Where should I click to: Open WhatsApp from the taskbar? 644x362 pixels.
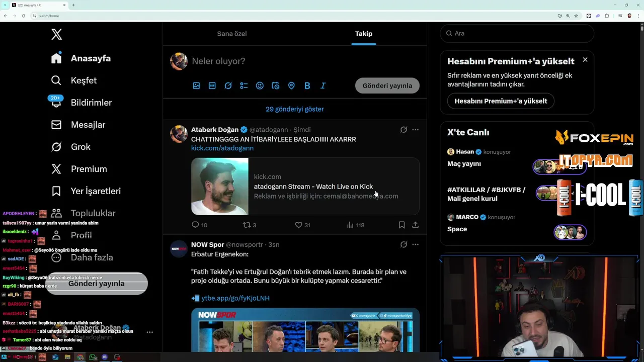click(x=93, y=357)
